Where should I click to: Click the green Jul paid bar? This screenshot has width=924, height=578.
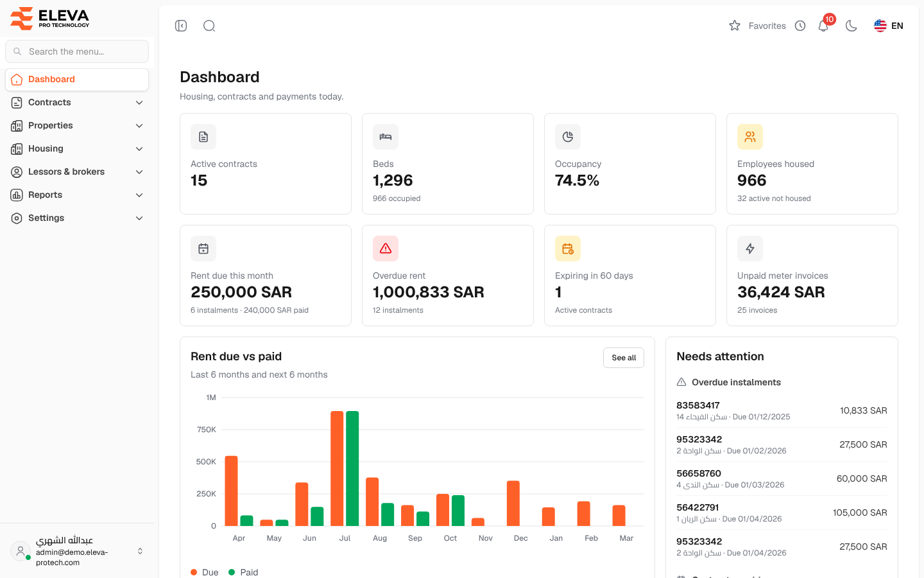[352, 468]
